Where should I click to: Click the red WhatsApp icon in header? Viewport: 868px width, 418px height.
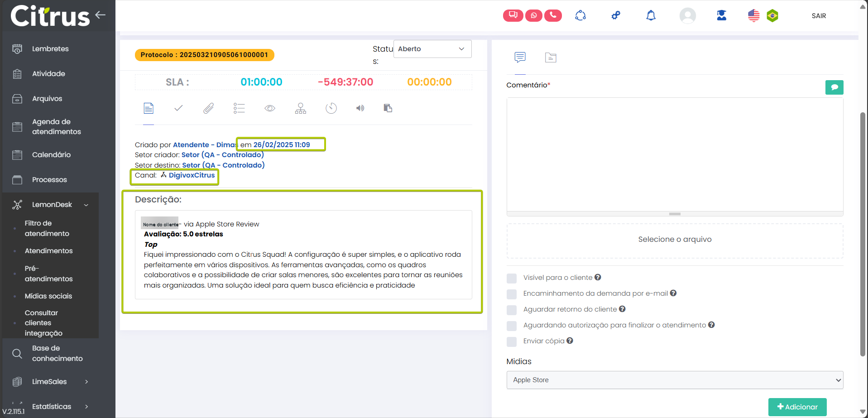coord(533,15)
